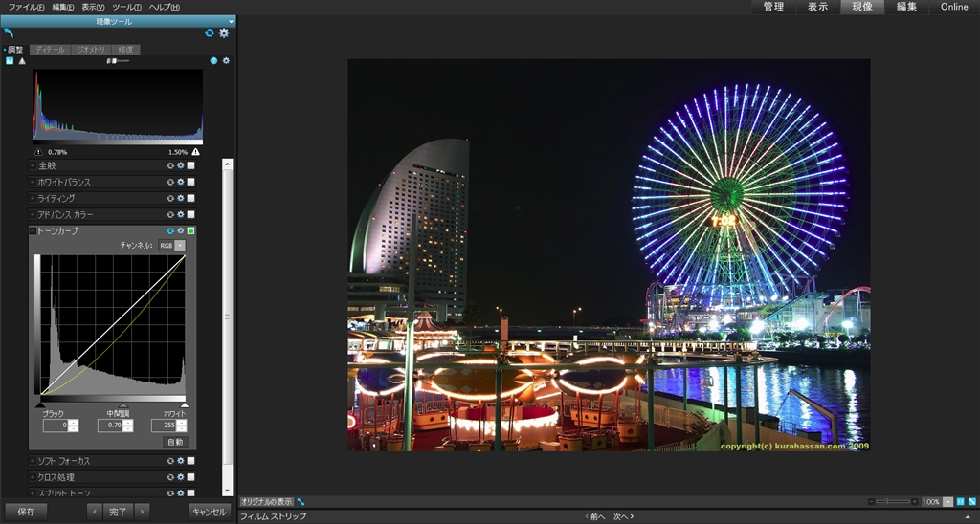Viewport: 980px width, 524px height.
Task: Click the gear settings icon beside the top refresh icon
Action: tap(224, 33)
